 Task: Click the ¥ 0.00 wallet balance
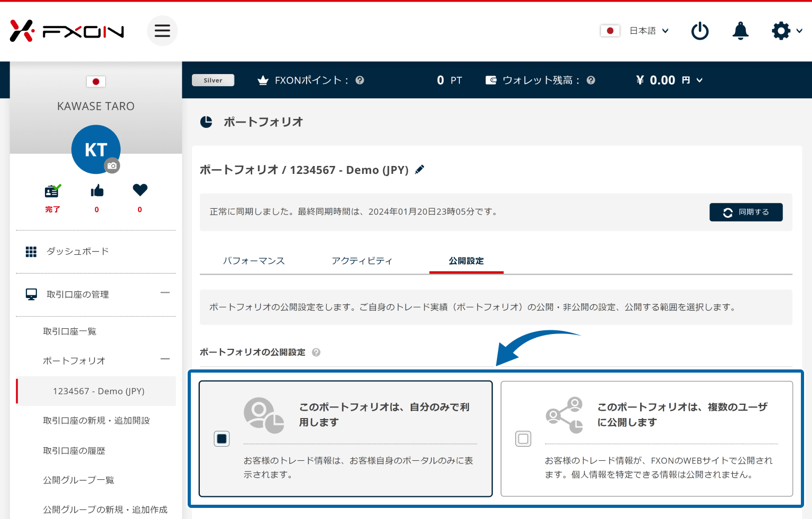click(656, 80)
